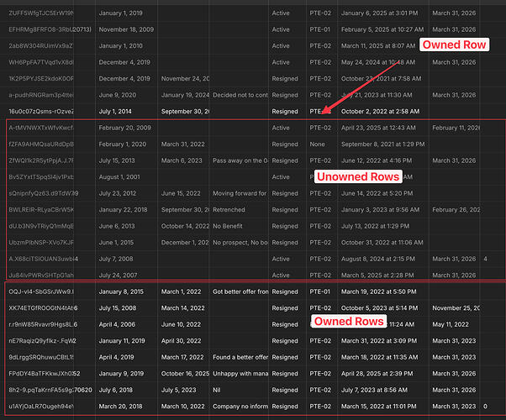Click 'February 5, 2025 at 10:27 AM' cell

[382, 29]
